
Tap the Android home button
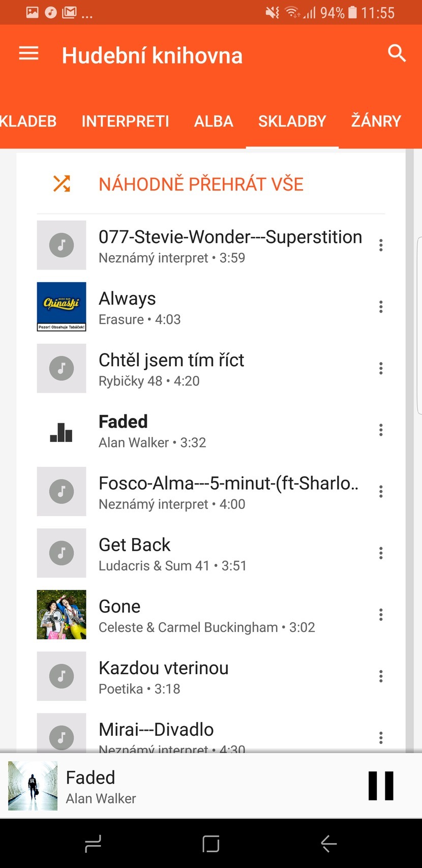[210, 844]
